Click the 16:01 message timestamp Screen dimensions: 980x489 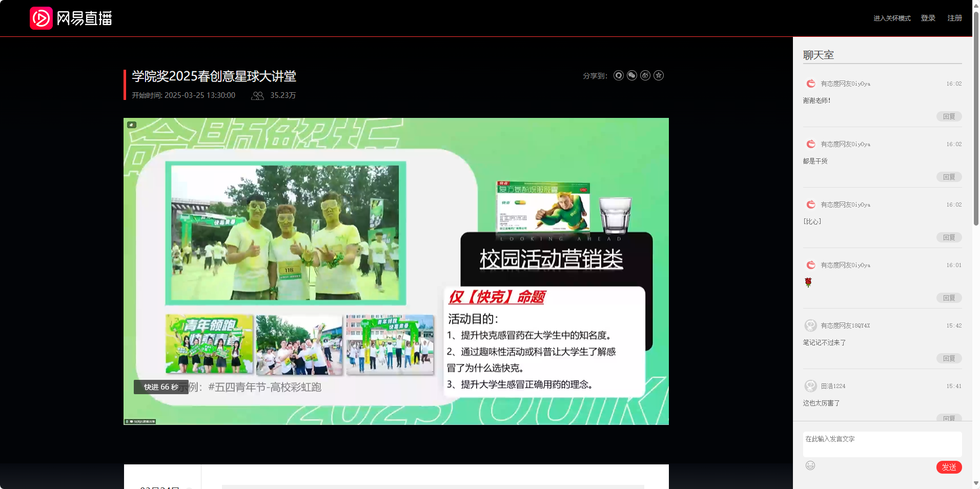[954, 265]
